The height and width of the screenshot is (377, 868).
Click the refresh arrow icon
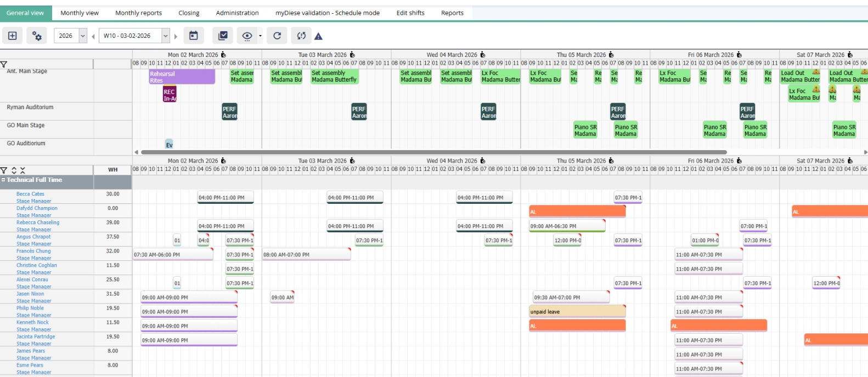click(x=277, y=36)
